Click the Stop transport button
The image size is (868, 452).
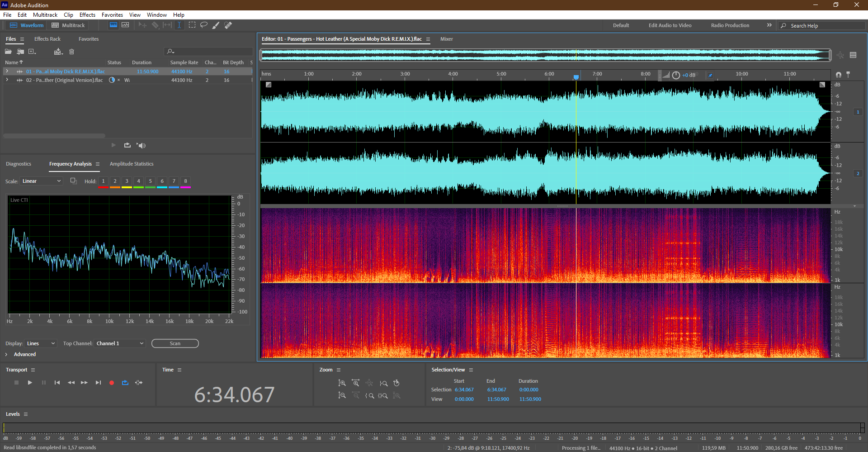(16, 383)
